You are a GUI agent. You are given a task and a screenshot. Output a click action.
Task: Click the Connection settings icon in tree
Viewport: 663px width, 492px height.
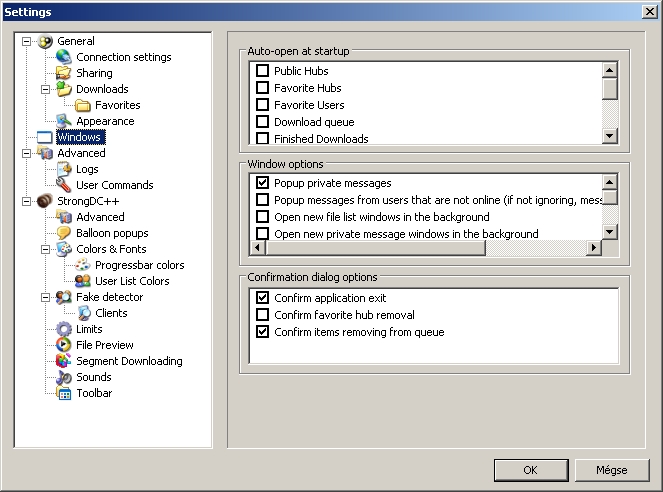point(64,57)
